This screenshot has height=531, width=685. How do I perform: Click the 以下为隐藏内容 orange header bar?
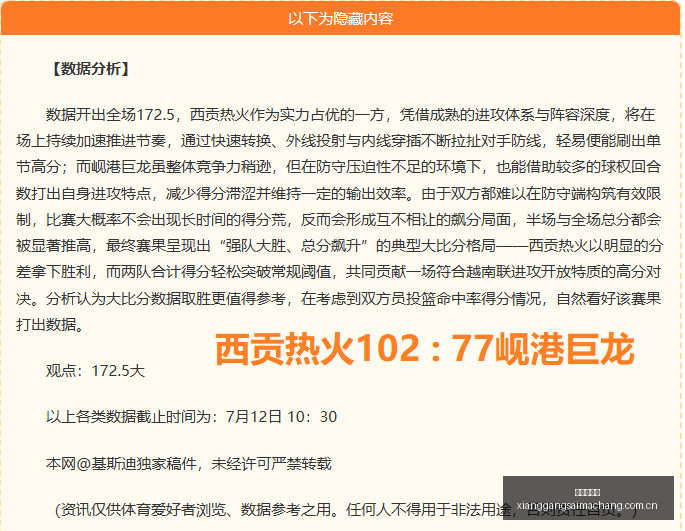point(341,18)
